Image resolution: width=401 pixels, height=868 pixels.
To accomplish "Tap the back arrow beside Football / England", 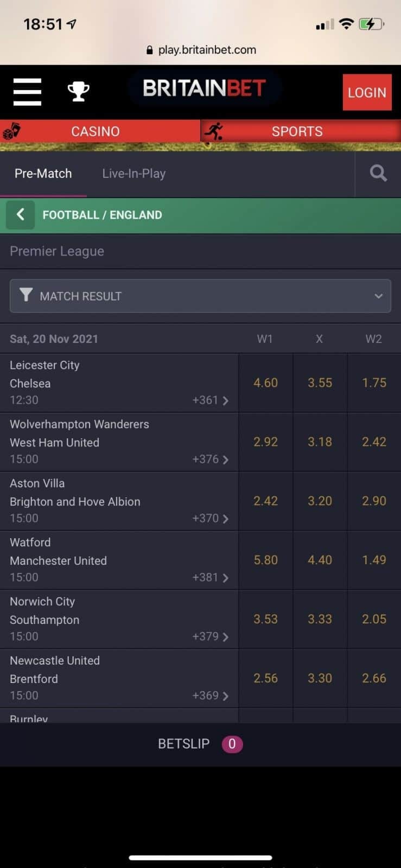I will tap(21, 215).
